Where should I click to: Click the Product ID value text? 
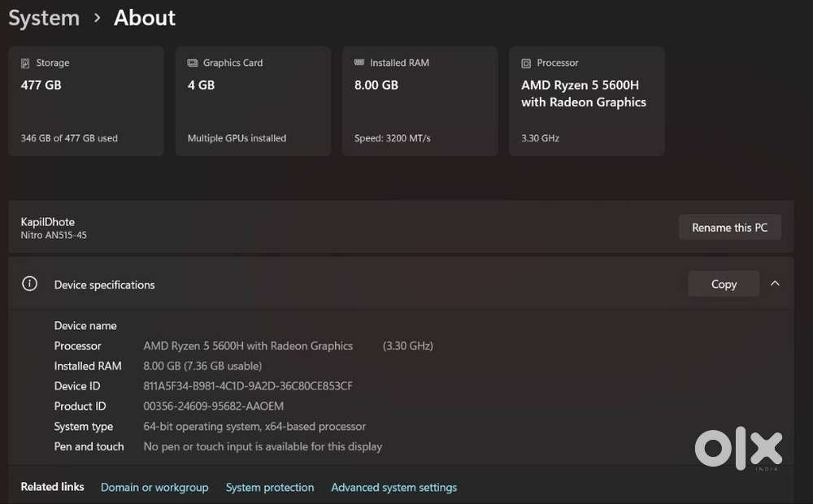click(x=214, y=406)
